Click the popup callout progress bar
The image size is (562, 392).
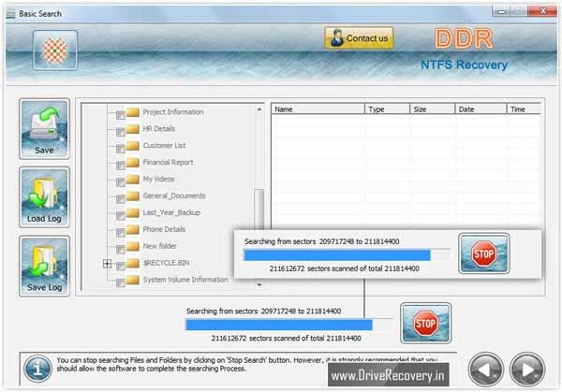click(x=347, y=254)
